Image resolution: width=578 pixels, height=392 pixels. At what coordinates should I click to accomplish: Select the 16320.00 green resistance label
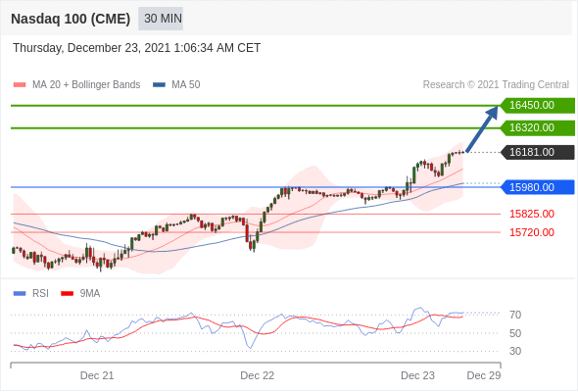[x=538, y=128]
